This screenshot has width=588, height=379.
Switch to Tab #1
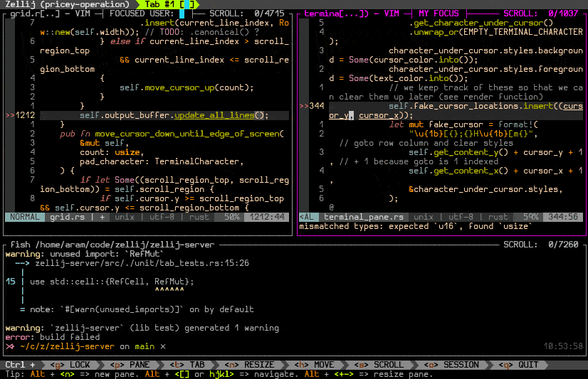pos(164,4)
